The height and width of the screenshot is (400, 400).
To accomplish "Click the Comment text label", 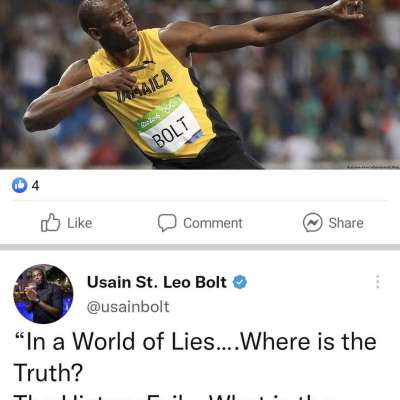I will (x=213, y=223).
